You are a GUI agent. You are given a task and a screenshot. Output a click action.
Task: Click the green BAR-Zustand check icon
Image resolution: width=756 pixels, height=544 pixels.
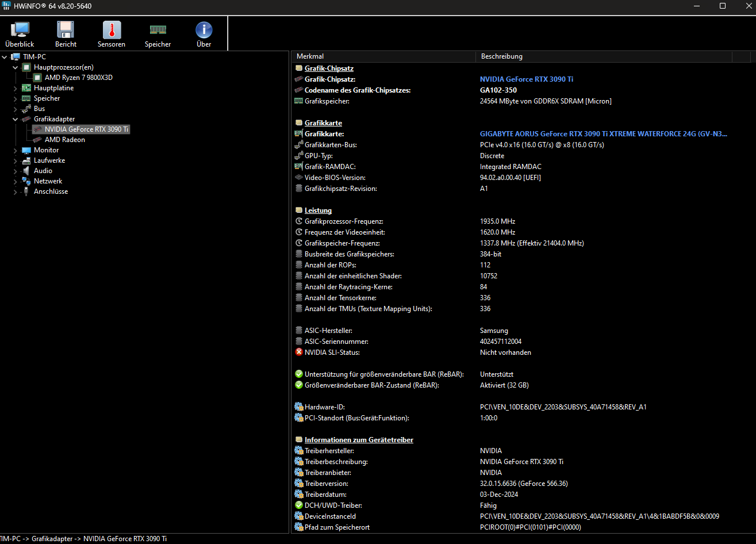pos(298,385)
